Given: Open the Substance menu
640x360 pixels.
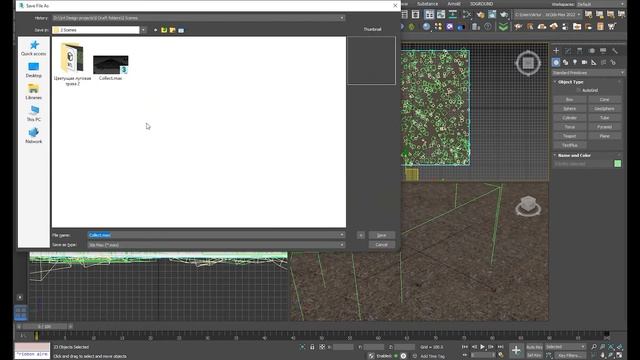Looking at the screenshot, I should tap(427, 4).
